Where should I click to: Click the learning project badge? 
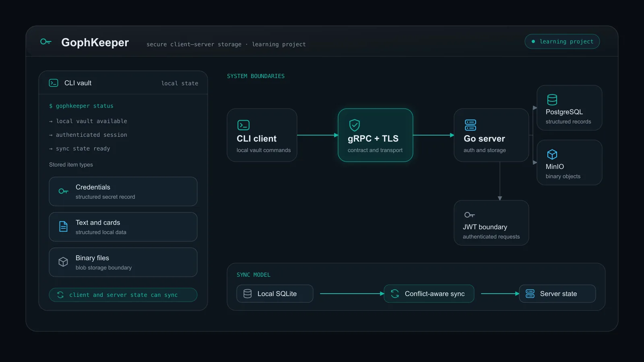(562, 41)
